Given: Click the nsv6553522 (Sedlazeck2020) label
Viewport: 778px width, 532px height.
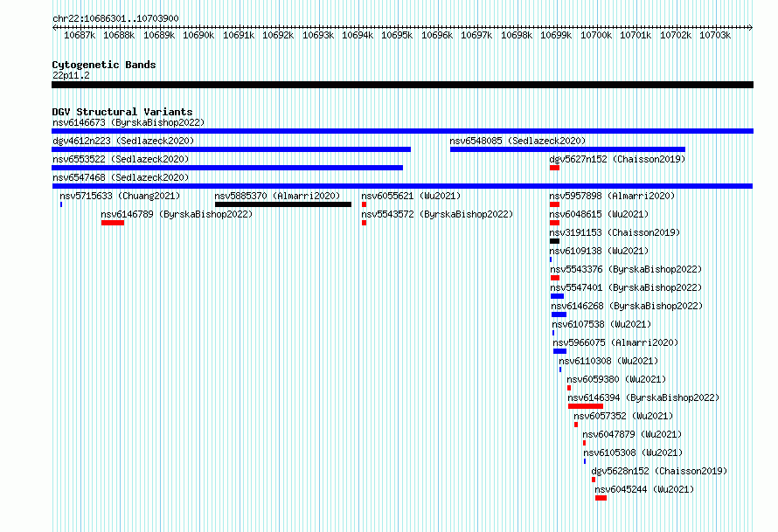Looking at the screenshot, I should pos(121,159).
